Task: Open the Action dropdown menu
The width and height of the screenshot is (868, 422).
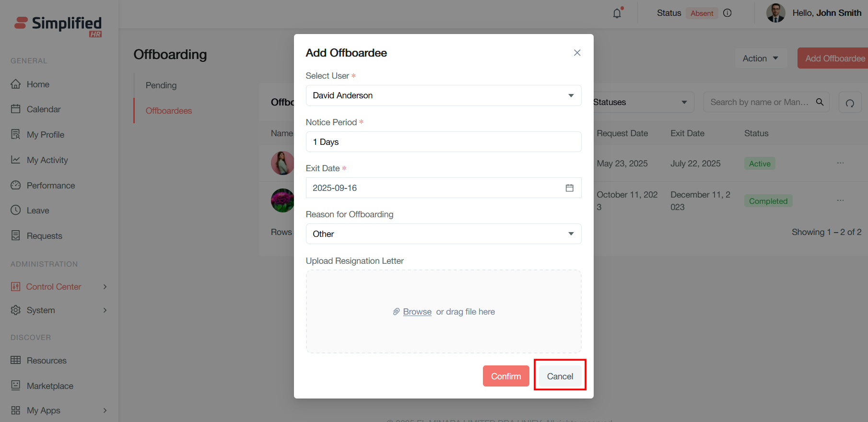Action: (x=760, y=59)
